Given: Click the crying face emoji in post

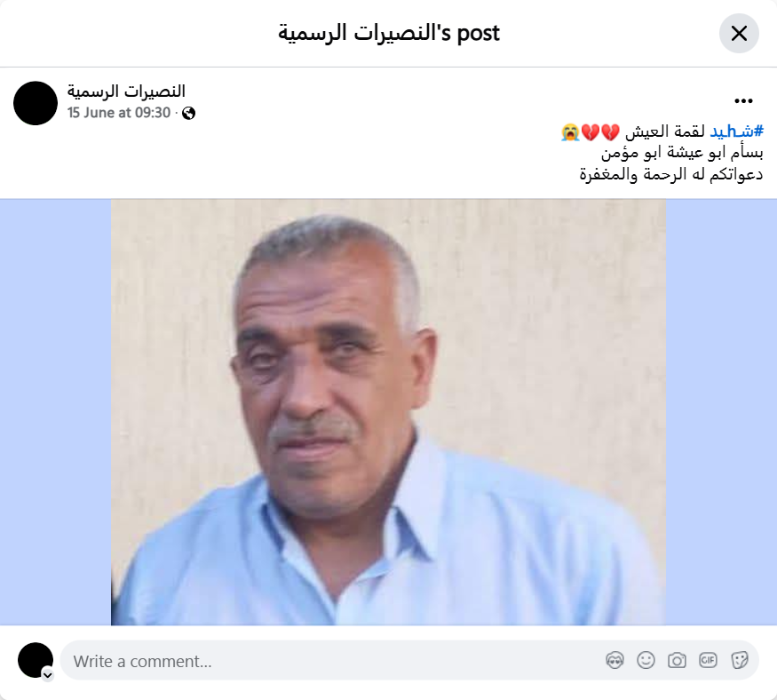Looking at the screenshot, I should tap(570, 132).
